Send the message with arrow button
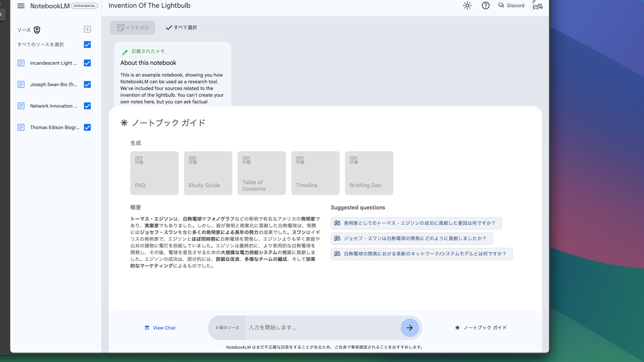644x362 pixels. click(x=409, y=328)
